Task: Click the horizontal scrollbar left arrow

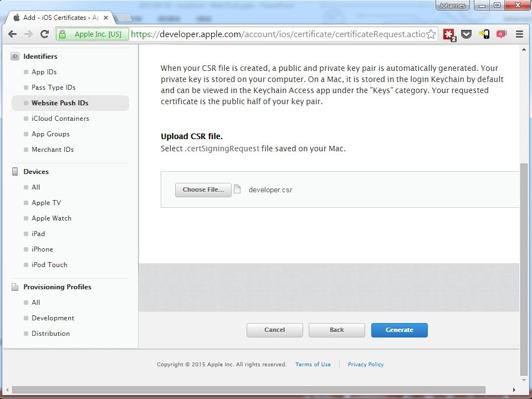Action: [x=7, y=390]
